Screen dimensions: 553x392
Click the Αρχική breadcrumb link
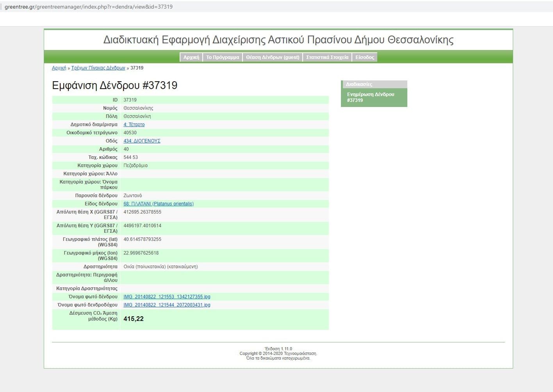pyautogui.click(x=59, y=68)
